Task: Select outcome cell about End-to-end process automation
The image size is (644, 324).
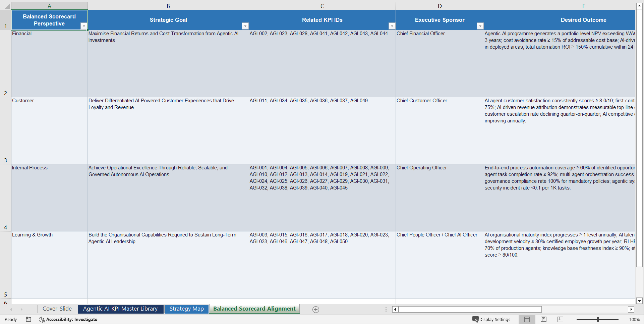Action: 560,198
